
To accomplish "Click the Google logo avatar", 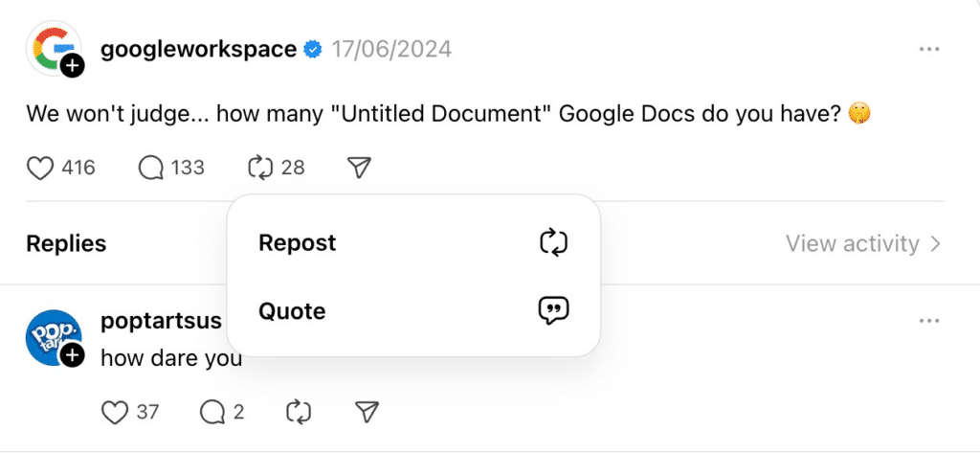I will pos(54,48).
